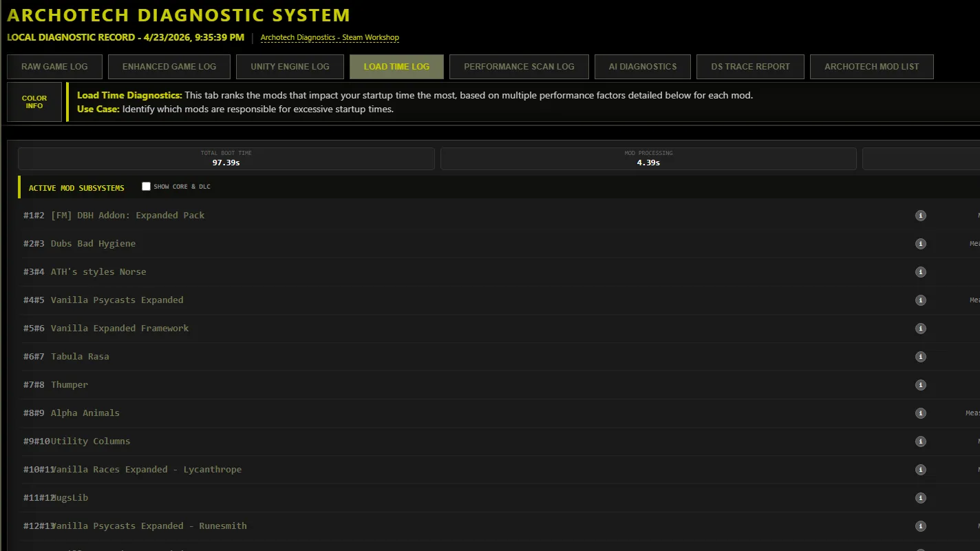980x551 pixels.
Task: Switch to the Raw Game Log tab
Action: point(54,67)
